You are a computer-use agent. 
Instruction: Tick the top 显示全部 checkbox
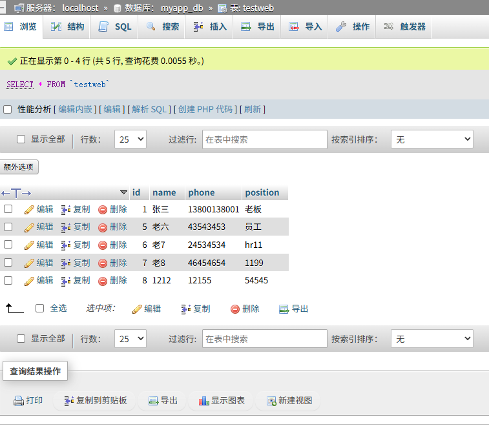click(x=21, y=139)
